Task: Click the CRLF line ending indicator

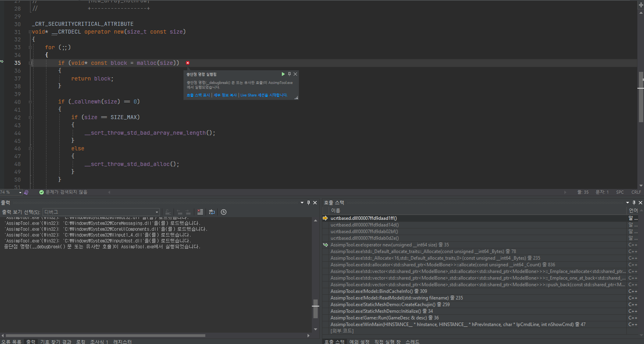Action: point(636,192)
